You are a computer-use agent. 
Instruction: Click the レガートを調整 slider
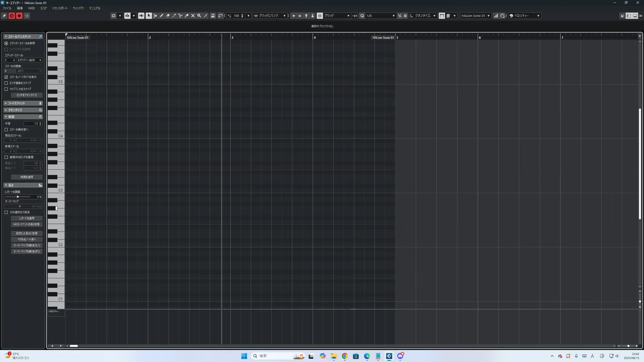[18, 197]
